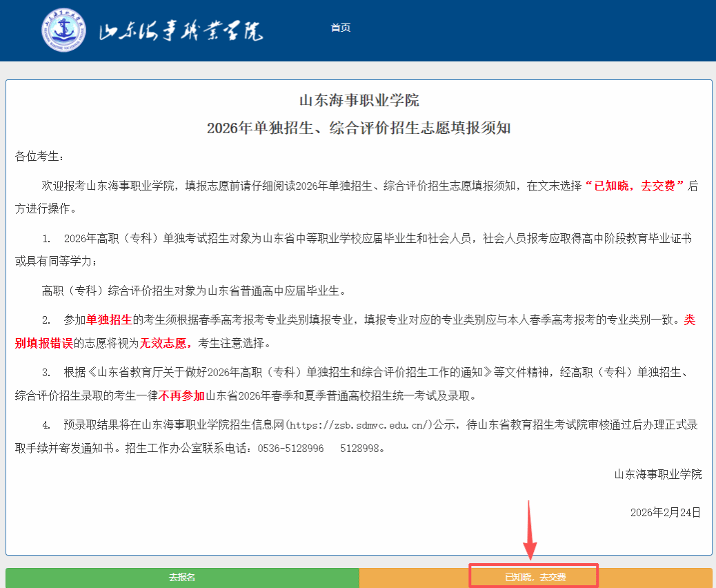
Task: Click the calligraphy college name in header
Action: [181, 31]
